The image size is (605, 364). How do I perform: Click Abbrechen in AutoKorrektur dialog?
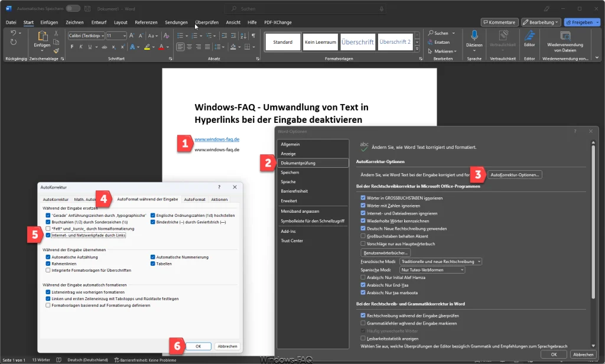227,346
